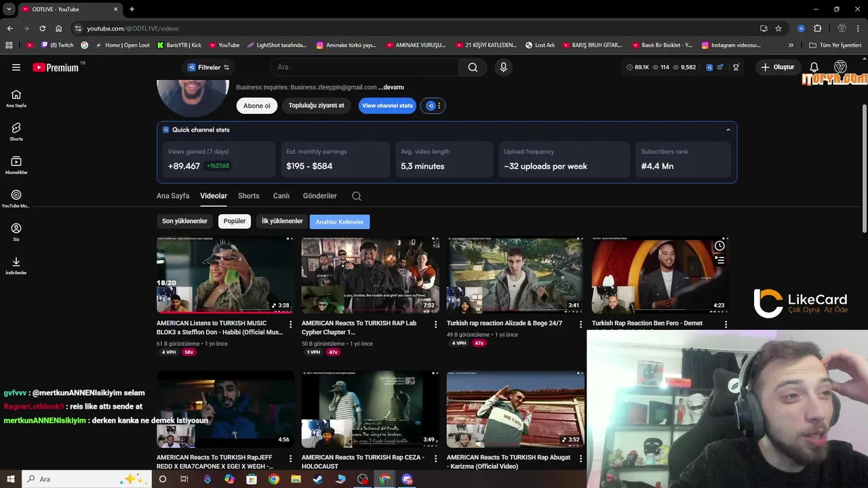Click the address bar URL
This screenshot has height=488, width=868.
click(133, 28)
